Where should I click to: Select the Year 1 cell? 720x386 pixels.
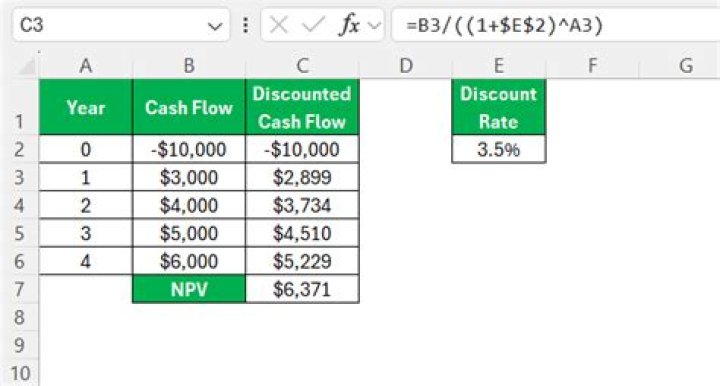click(x=86, y=177)
